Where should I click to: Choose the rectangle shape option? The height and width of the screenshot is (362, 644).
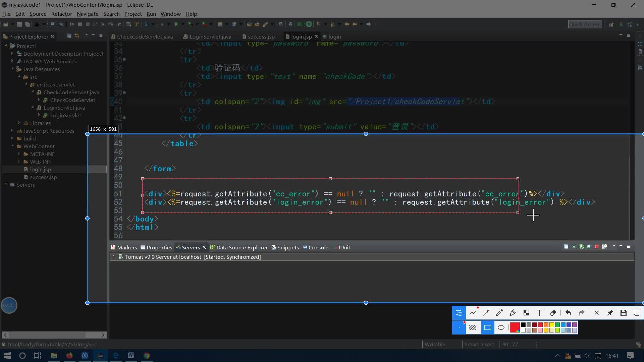tap(488, 327)
